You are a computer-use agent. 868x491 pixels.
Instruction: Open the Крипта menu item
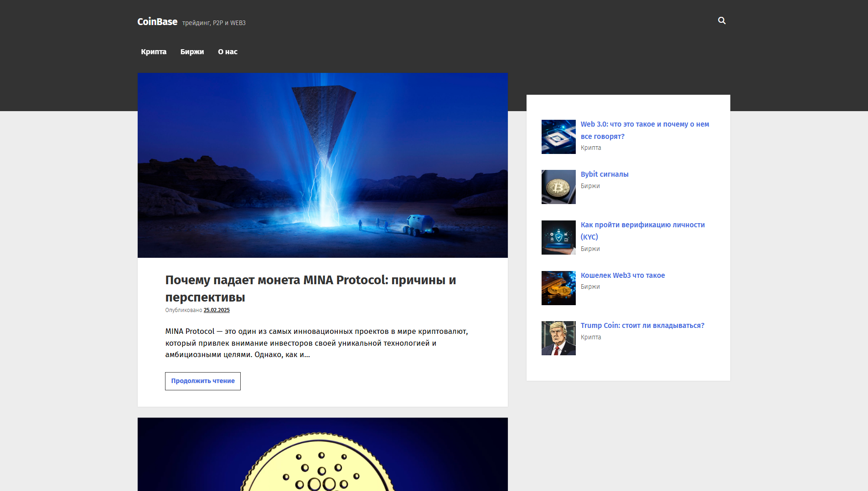click(154, 52)
